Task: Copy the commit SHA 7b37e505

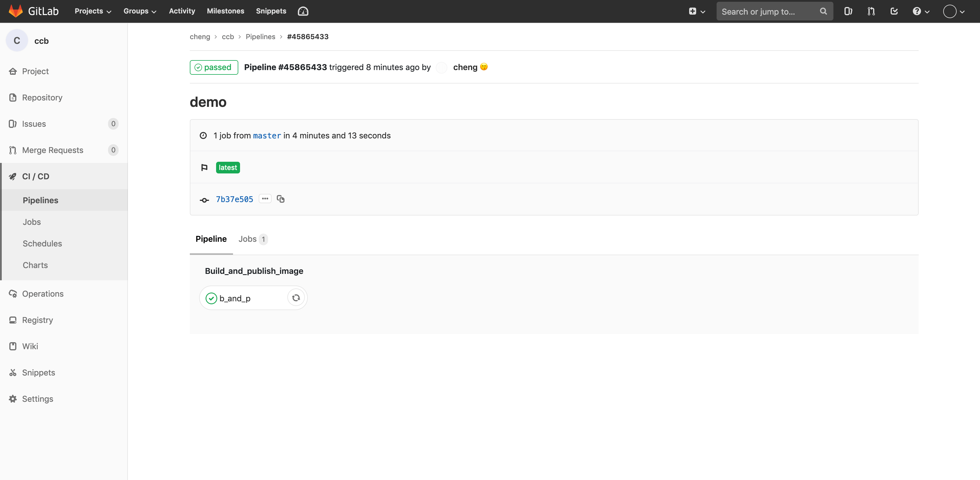Action: pos(281,199)
